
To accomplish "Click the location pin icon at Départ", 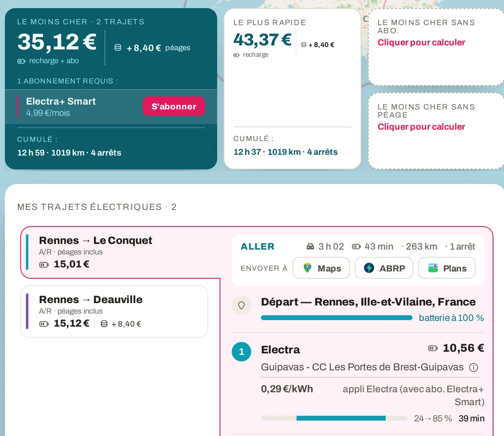I will (x=241, y=305).
